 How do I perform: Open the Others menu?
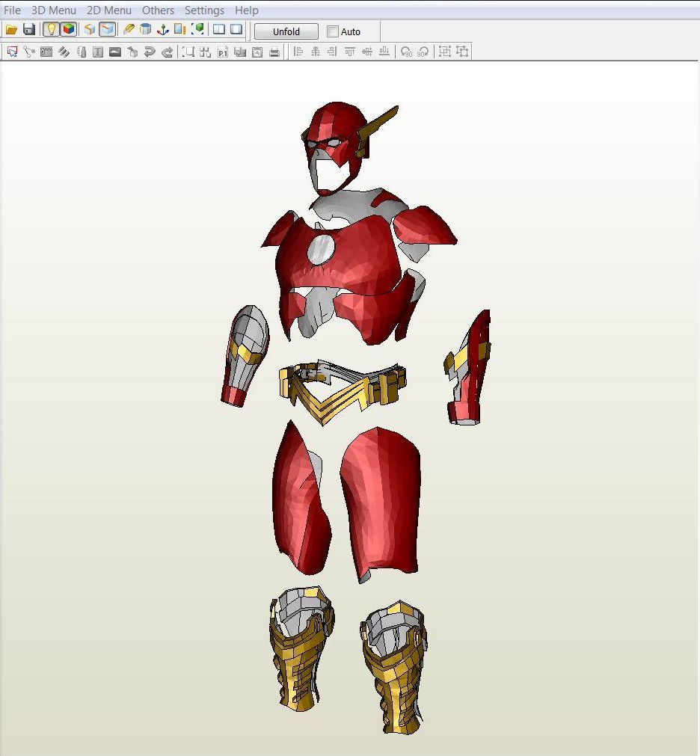tap(158, 10)
